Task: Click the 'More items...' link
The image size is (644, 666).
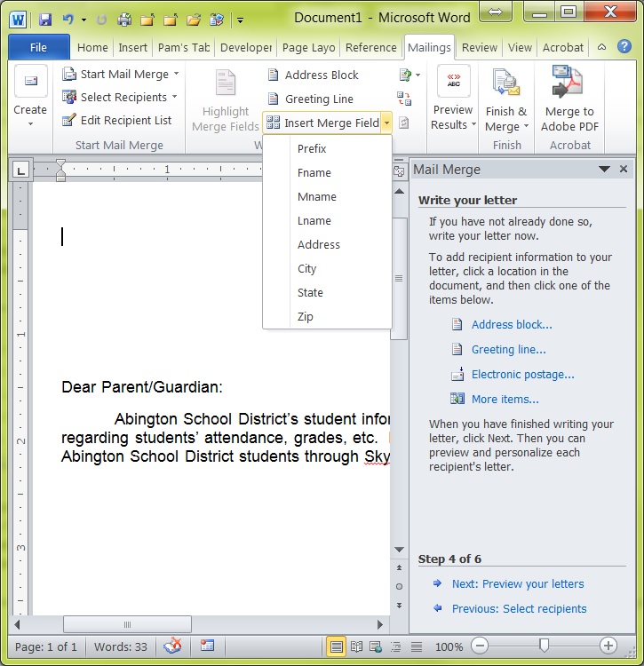Action: pos(505,400)
